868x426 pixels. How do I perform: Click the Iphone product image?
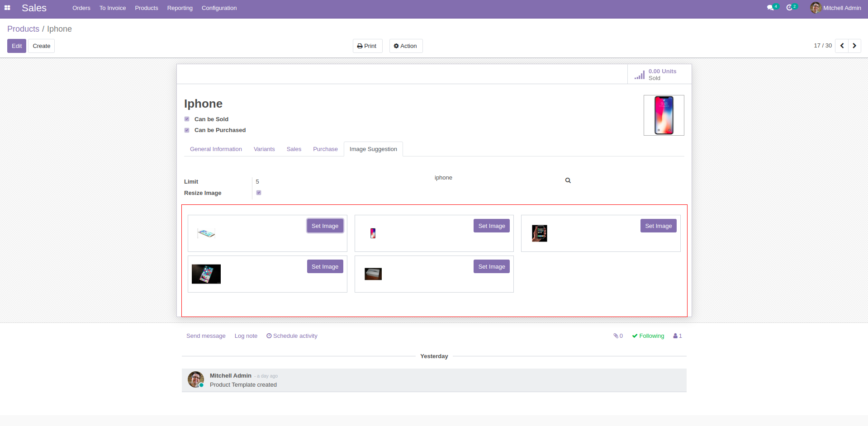(x=664, y=115)
